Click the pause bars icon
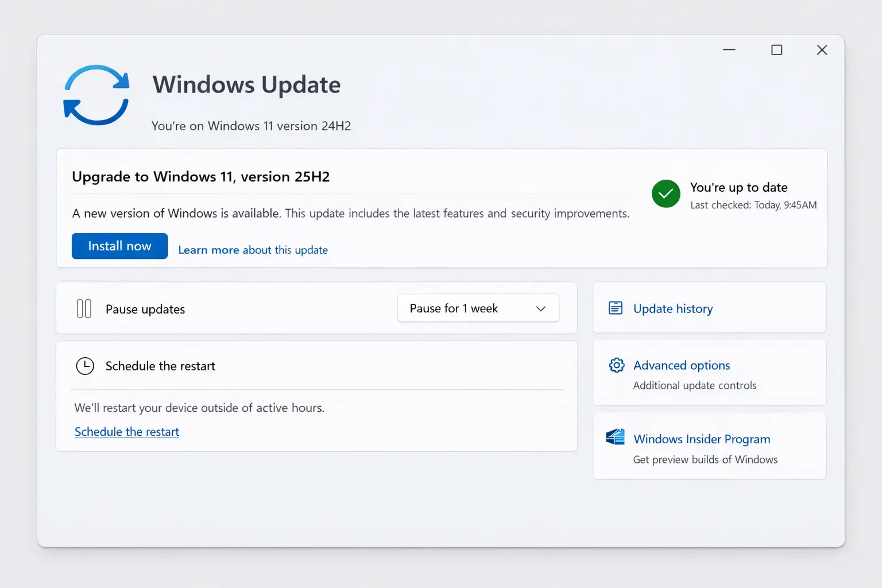This screenshot has height=588, width=882. pyautogui.click(x=84, y=309)
